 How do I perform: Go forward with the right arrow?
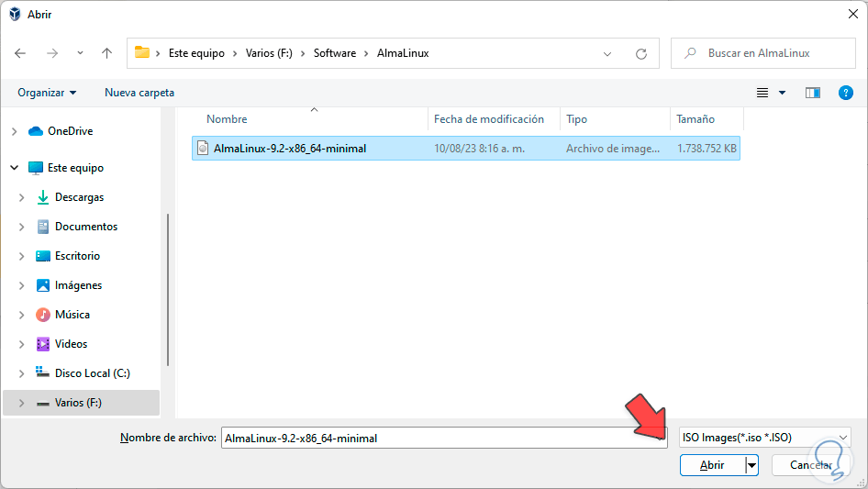[x=52, y=53]
